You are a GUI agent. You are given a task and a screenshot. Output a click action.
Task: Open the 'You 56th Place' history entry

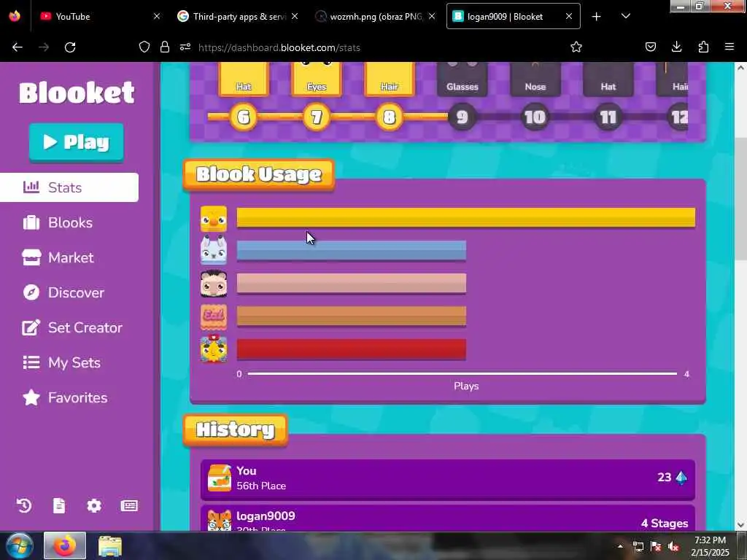(448, 478)
